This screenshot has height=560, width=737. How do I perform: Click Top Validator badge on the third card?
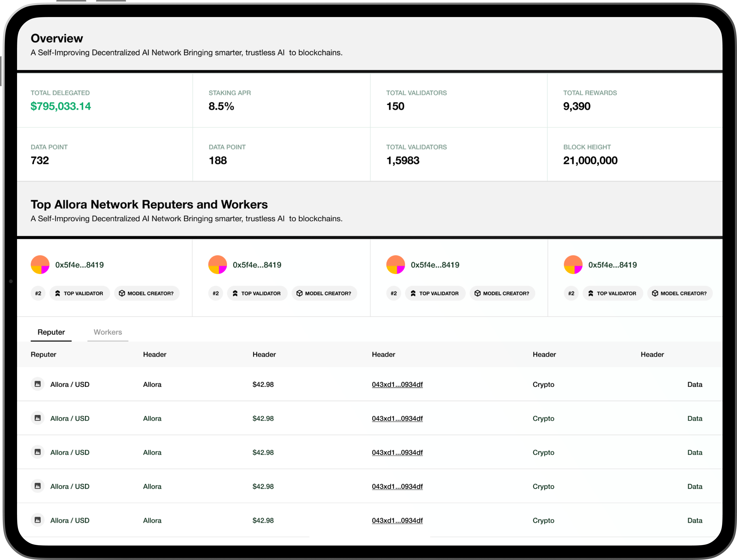tap(435, 293)
